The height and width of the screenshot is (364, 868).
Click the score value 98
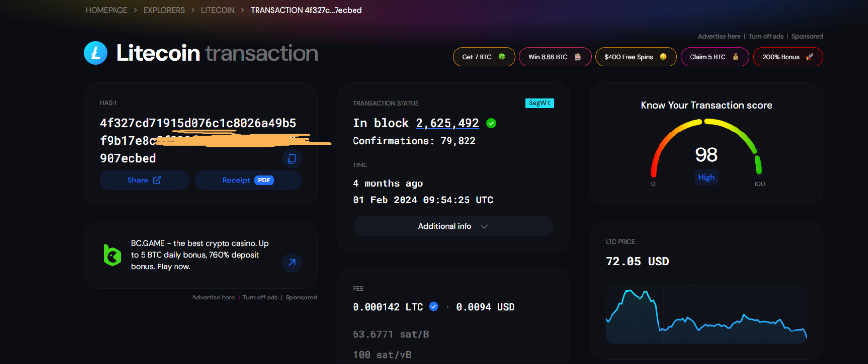tap(707, 155)
